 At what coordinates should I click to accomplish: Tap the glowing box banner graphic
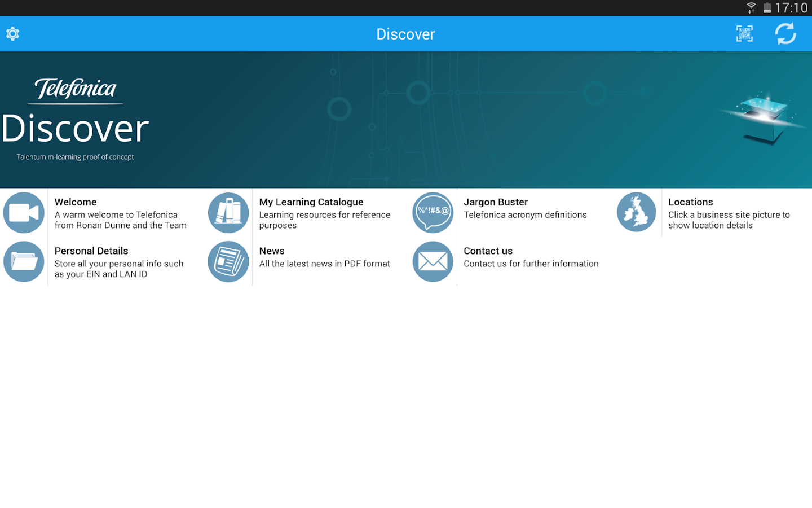pos(763,117)
